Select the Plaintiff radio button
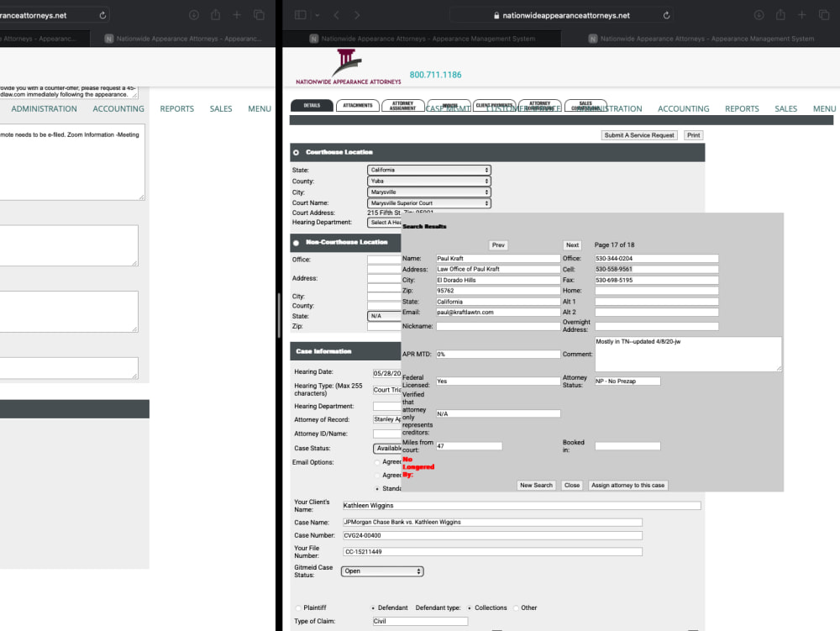This screenshot has width=840, height=631. pyautogui.click(x=298, y=608)
